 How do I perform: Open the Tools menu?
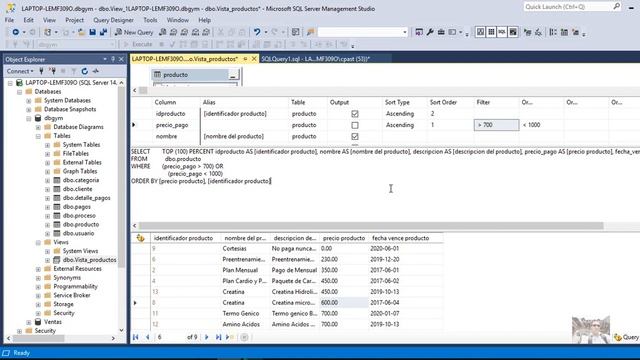(150, 20)
